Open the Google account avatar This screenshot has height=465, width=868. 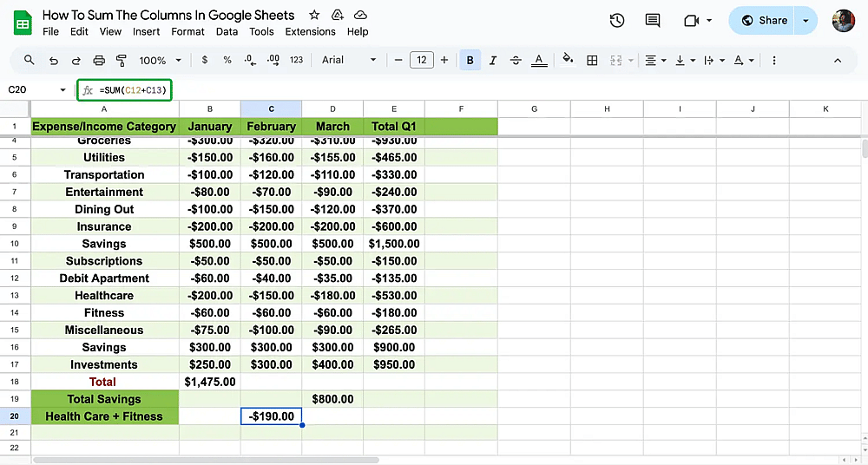pos(844,21)
